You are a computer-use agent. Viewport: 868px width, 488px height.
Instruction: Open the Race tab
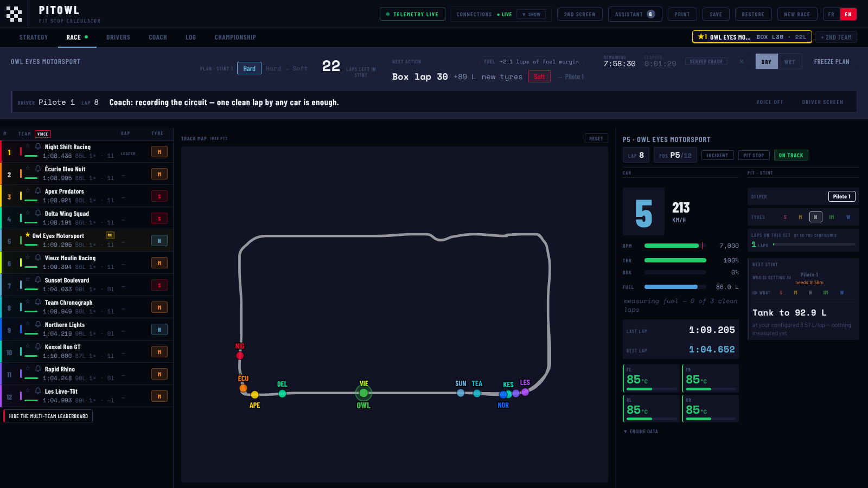77,37
